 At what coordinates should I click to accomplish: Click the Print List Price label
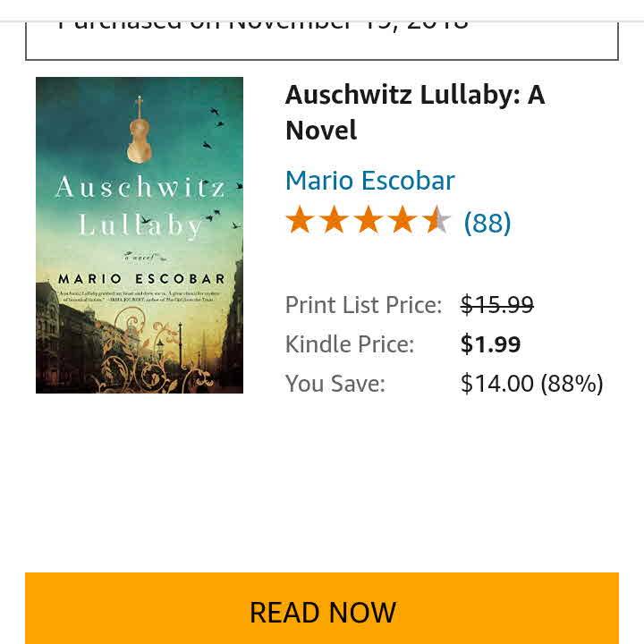[x=363, y=305]
